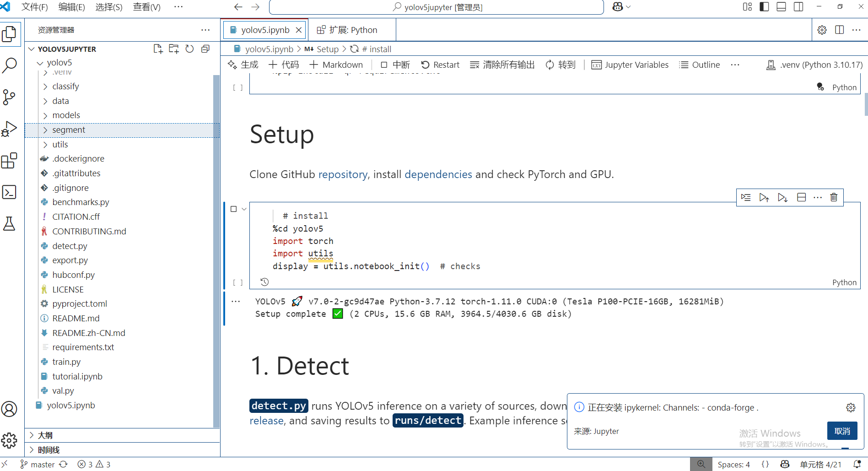Open the repository link

[343, 174]
